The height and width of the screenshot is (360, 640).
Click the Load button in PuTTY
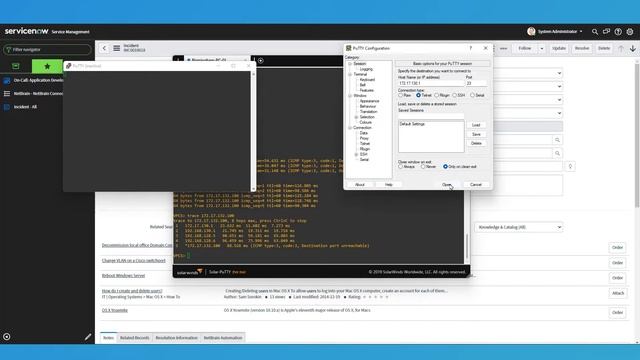pos(476,125)
